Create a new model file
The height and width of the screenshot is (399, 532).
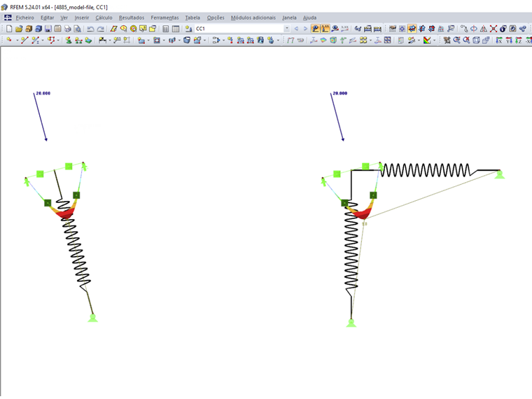tap(9, 29)
